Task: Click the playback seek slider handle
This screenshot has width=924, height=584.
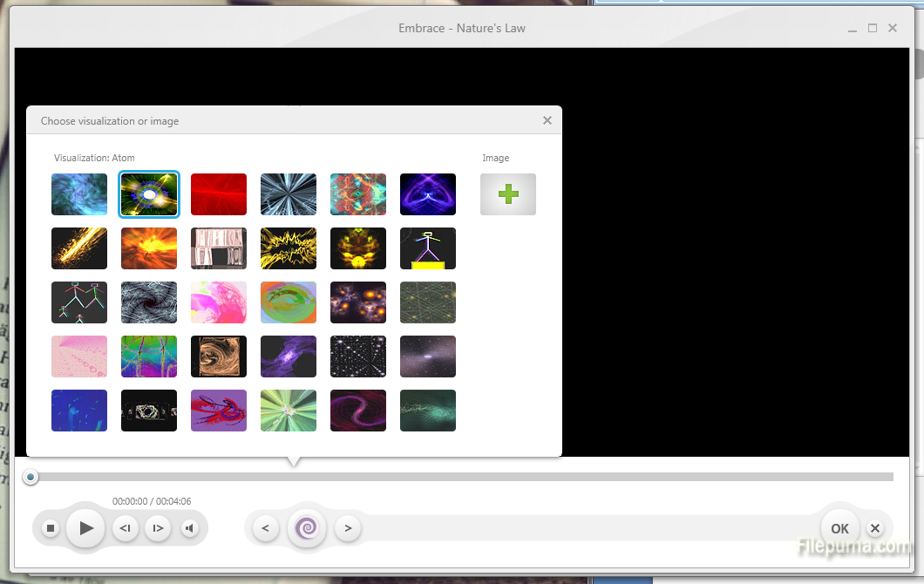Action: [31, 477]
